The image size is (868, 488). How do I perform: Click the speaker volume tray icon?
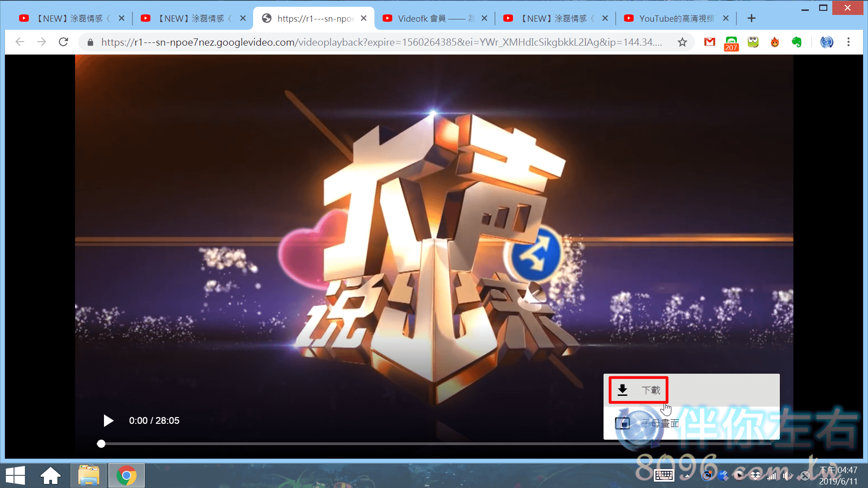click(788, 475)
